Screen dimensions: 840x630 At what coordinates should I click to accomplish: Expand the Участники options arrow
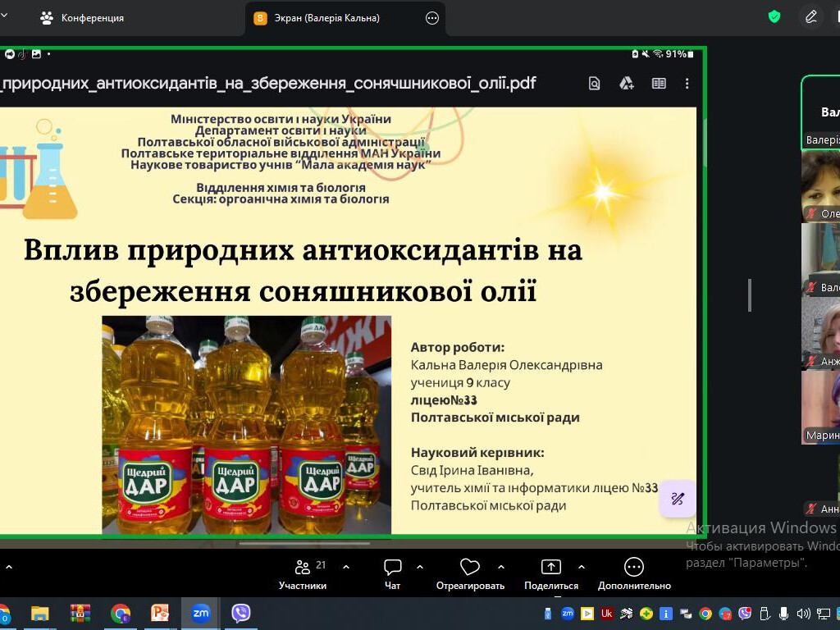[x=346, y=567]
